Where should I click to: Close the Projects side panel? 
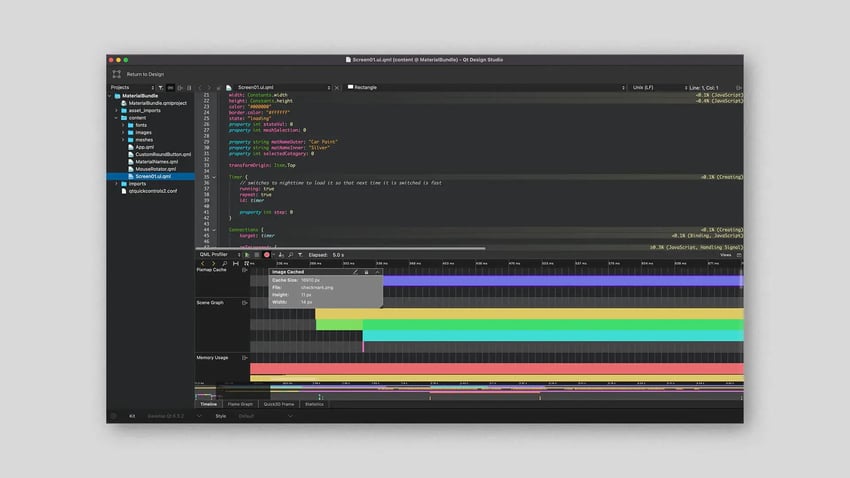click(x=189, y=88)
